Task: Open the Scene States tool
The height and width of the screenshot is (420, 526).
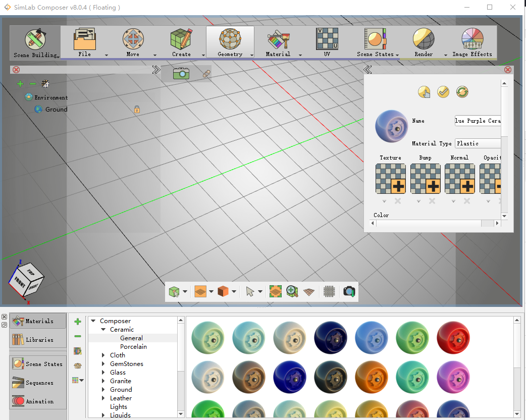Action: (375, 42)
